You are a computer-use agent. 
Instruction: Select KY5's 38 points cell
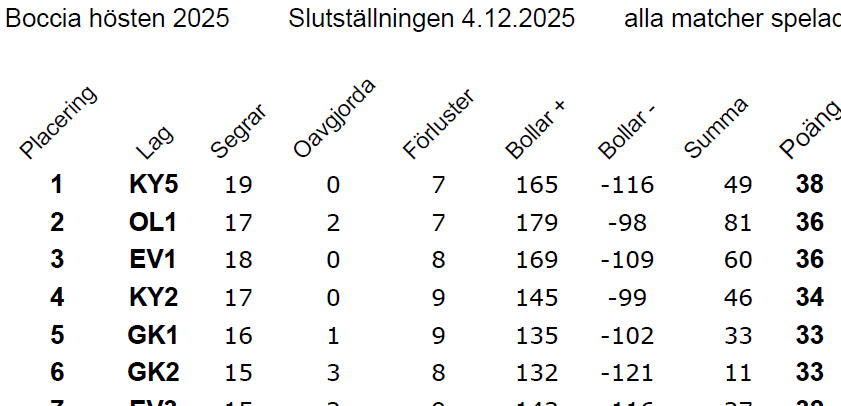coord(809,185)
